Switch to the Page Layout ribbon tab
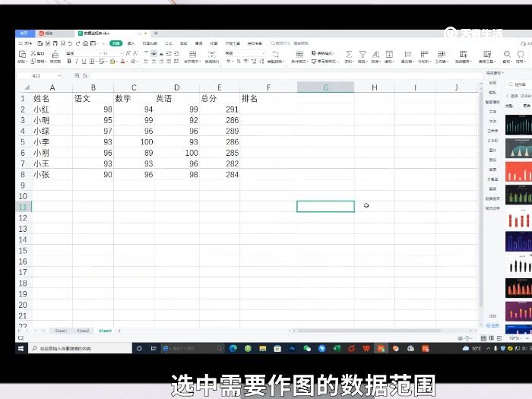 [150, 43]
